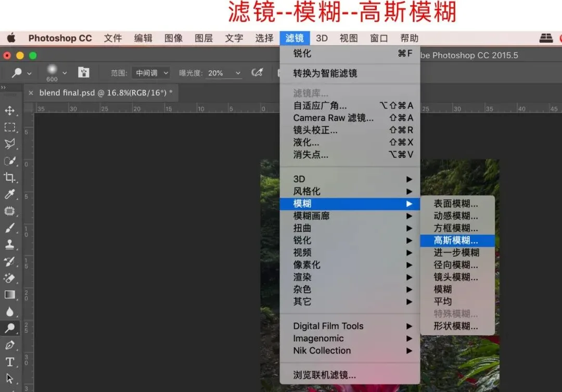The image size is (562, 392).
Task: Expand the toolbar with the double-arrow
Action: (4, 87)
